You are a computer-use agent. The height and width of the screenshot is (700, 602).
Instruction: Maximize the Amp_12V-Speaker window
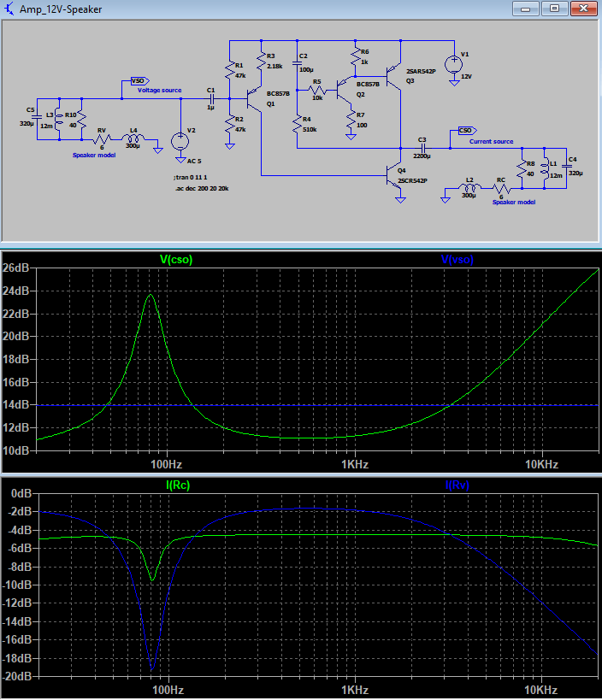[554, 9]
